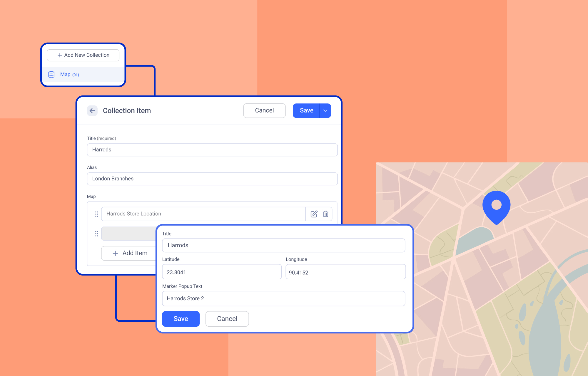Delete Harrods Store Location with the trash icon
Viewport: 588px width, 376px height.
click(x=326, y=214)
